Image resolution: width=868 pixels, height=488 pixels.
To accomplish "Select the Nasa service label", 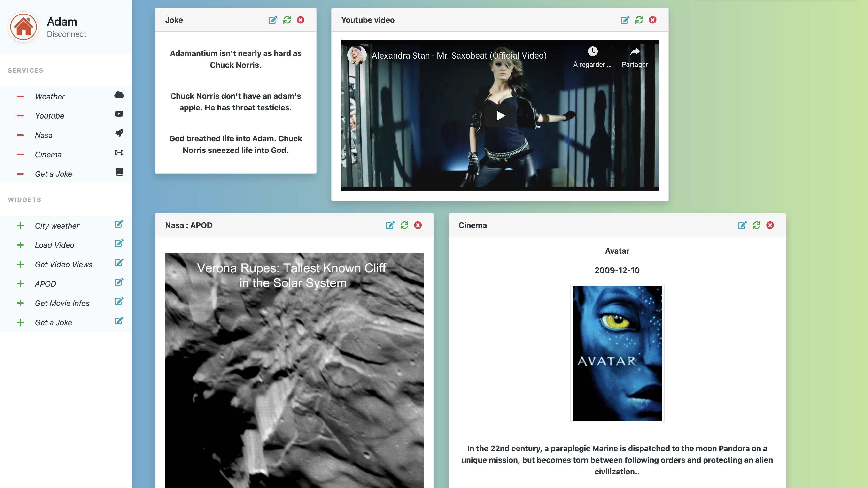I will pyautogui.click(x=44, y=135).
